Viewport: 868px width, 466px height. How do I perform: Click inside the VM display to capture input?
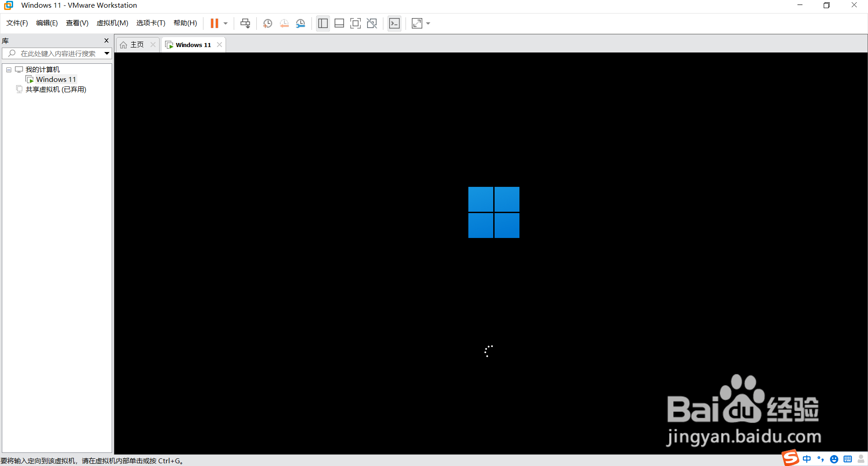491,253
